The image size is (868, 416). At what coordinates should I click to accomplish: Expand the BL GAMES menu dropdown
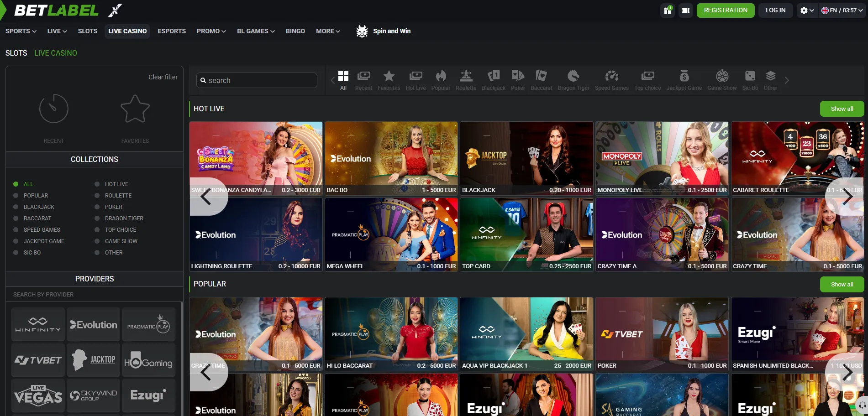pos(256,31)
